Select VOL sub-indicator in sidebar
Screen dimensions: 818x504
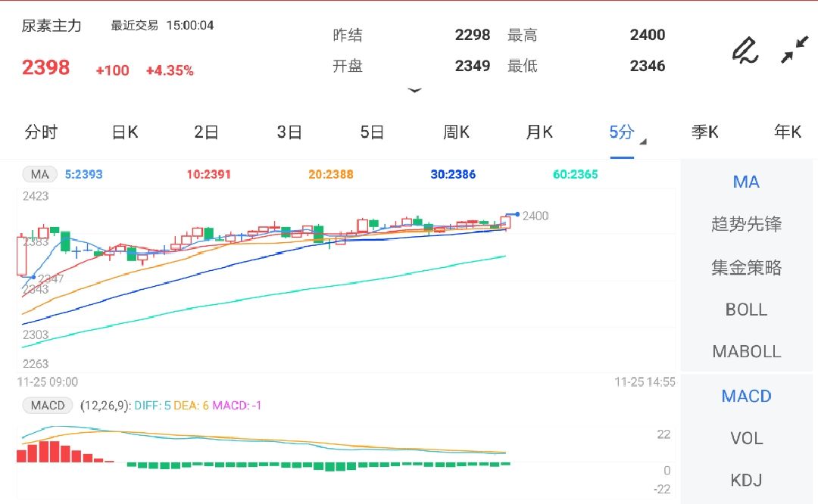point(746,438)
